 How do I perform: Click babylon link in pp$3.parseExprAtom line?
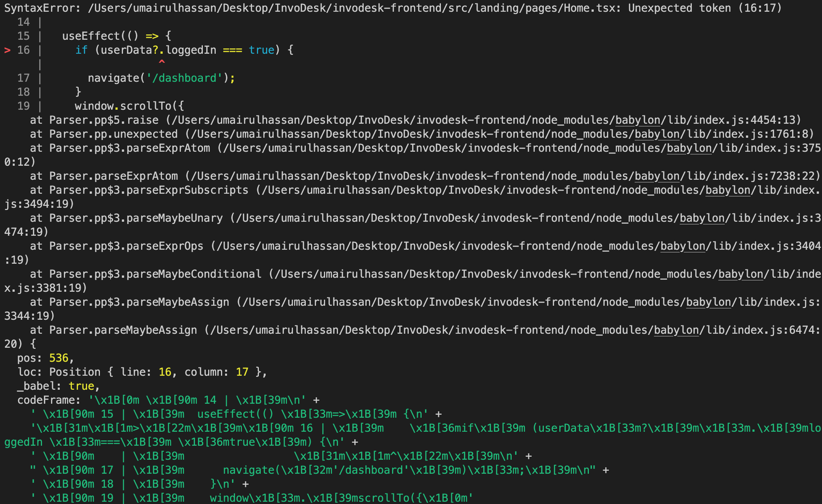(x=689, y=148)
